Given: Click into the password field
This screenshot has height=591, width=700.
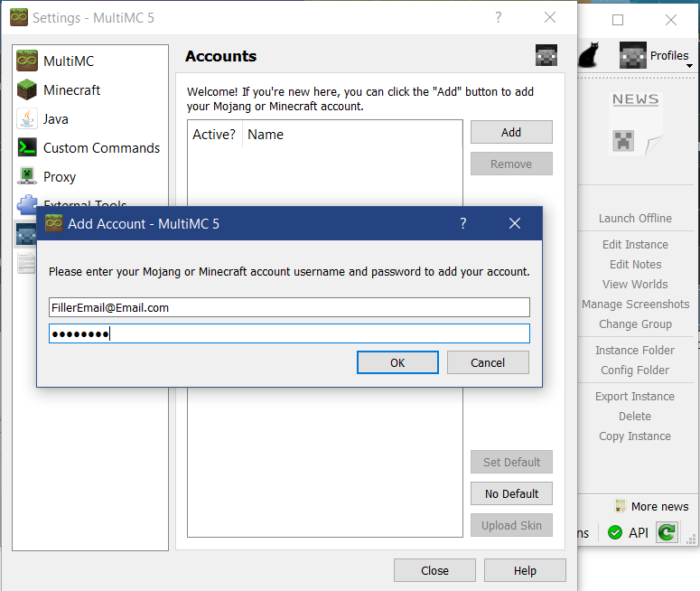Looking at the screenshot, I should [289, 333].
